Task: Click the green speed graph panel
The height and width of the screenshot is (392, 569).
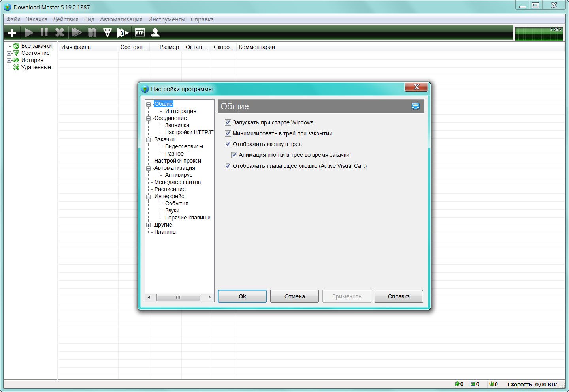Action: pyautogui.click(x=539, y=34)
